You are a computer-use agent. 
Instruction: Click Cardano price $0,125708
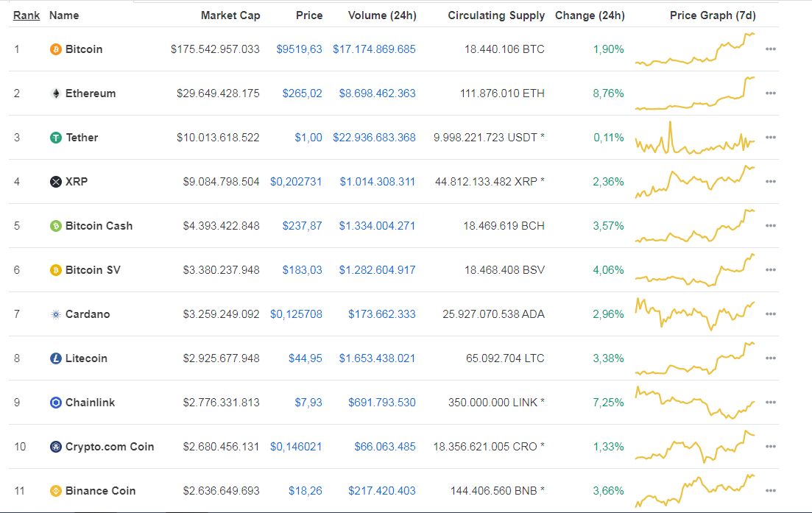point(296,314)
